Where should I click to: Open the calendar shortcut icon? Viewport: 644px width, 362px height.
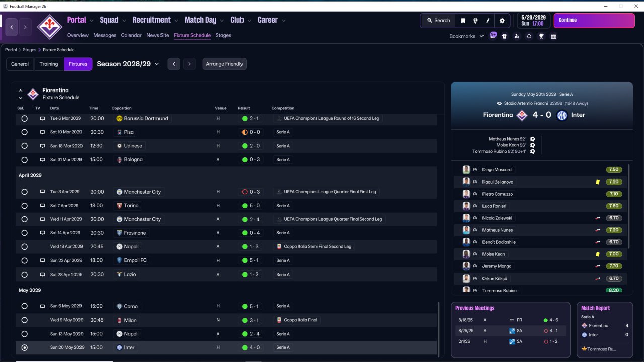point(554,36)
